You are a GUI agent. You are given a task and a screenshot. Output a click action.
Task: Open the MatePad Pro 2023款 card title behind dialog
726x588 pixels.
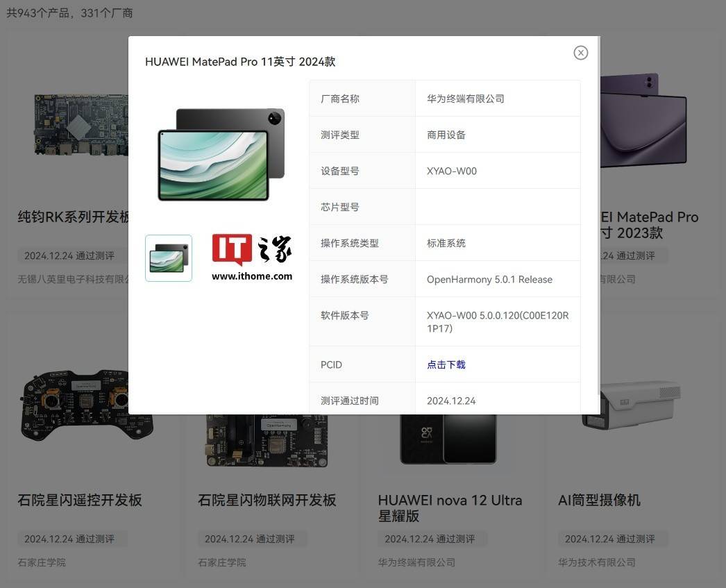pos(649,224)
